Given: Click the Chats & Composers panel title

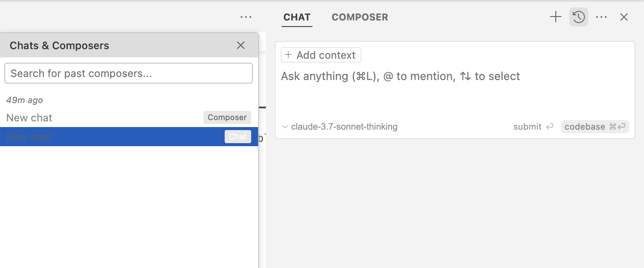Looking at the screenshot, I should (x=60, y=46).
